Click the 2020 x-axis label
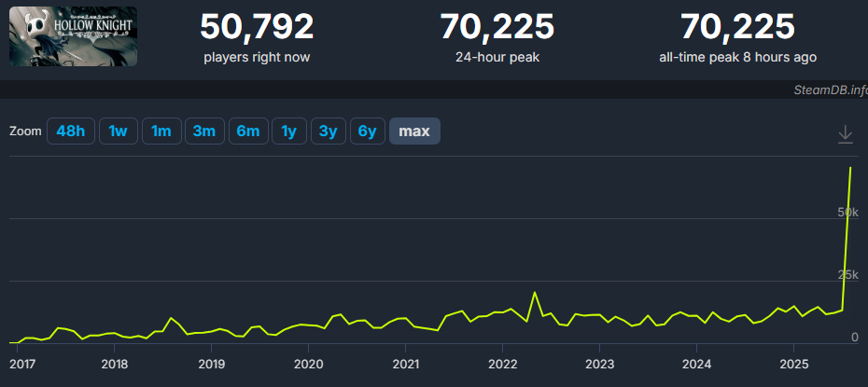The width and height of the screenshot is (868, 387). (308, 365)
